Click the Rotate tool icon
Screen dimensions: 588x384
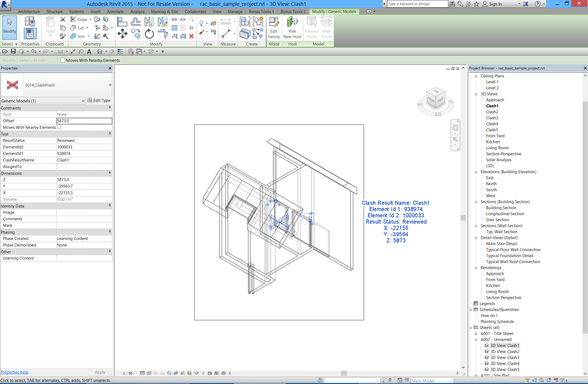(x=149, y=34)
